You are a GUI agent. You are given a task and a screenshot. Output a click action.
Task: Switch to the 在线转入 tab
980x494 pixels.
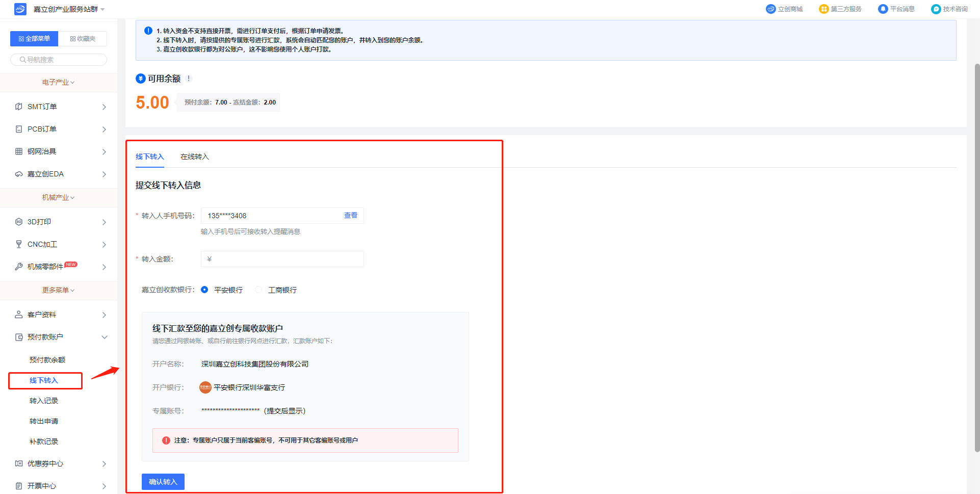[x=194, y=157]
